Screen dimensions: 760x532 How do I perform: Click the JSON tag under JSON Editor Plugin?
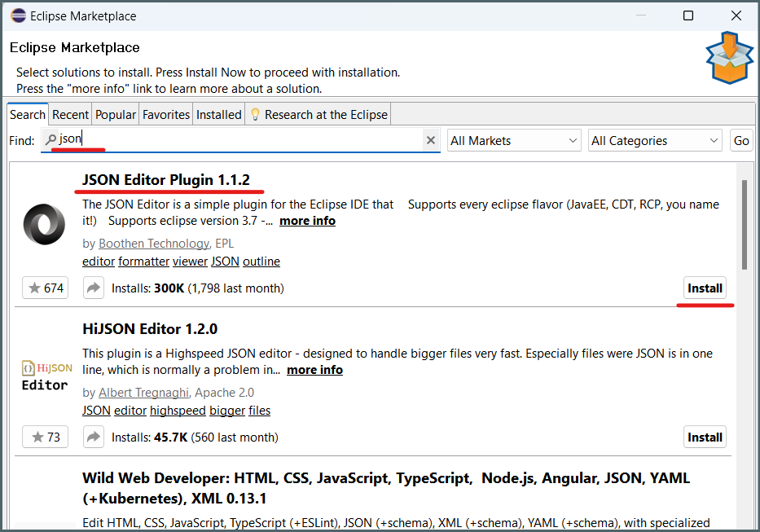225,262
